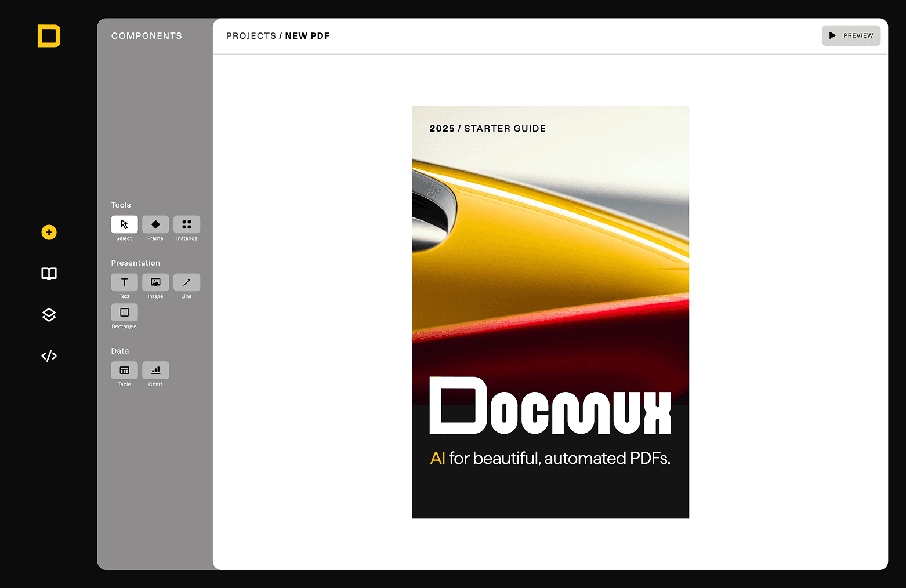Click the yellow Docmux logo
Viewport: 906px width, 588px height.
(49, 36)
